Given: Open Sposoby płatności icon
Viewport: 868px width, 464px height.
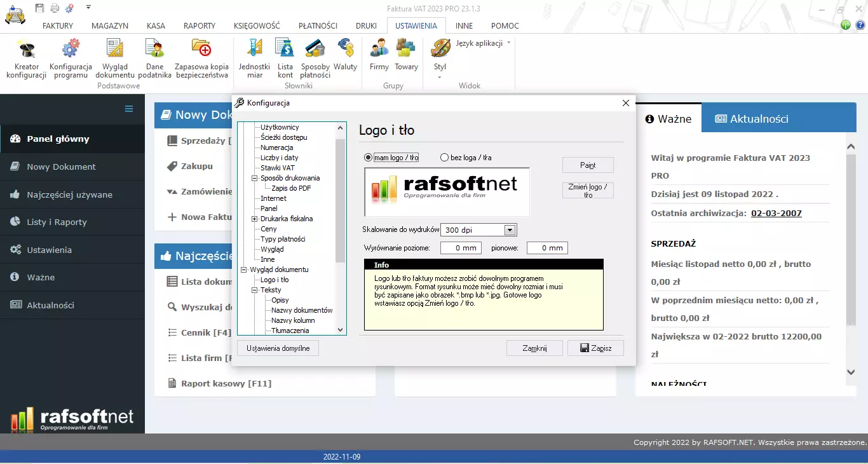Looking at the screenshot, I should (315, 50).
